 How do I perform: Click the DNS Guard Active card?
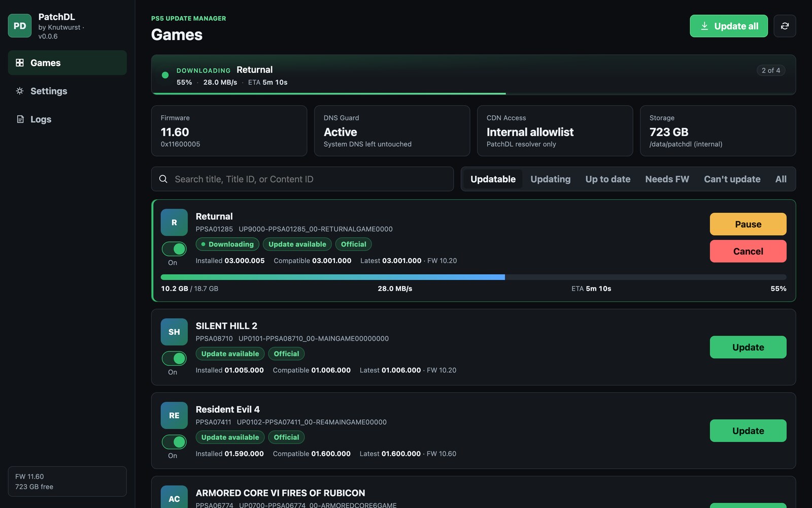tap(392, 131)
